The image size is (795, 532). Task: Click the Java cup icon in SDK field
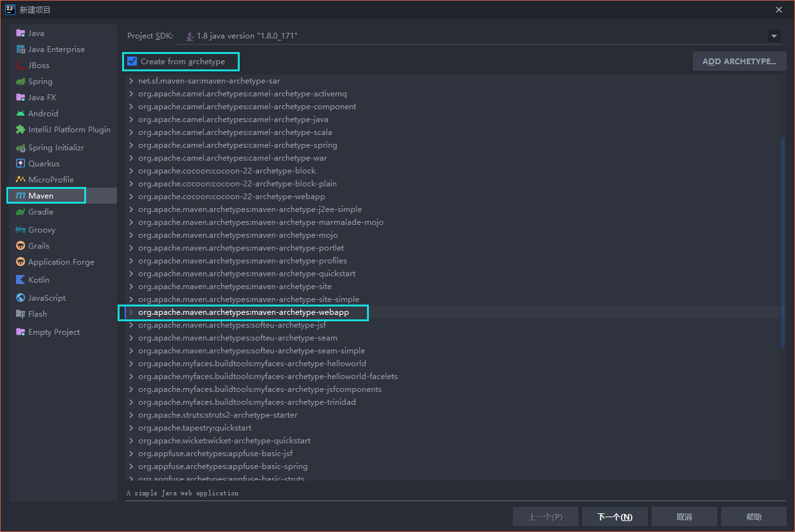coord(190,36)
